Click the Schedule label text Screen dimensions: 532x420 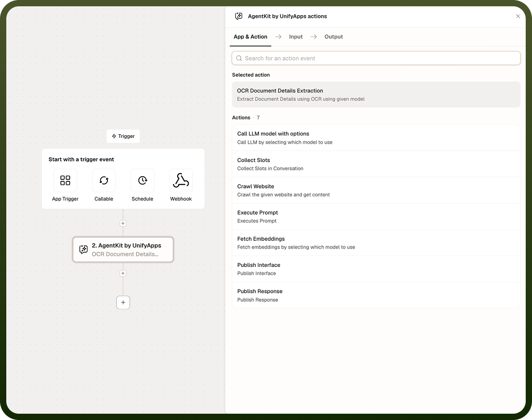[x=143, y=199]
